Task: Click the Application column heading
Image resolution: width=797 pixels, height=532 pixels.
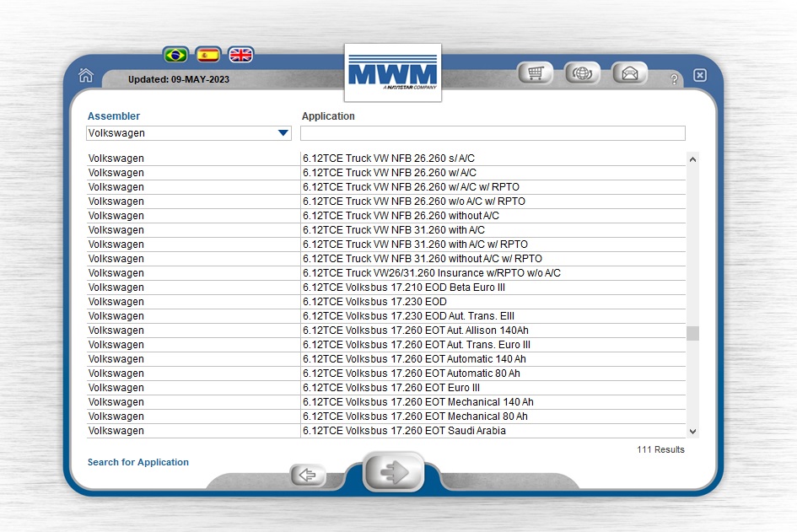Action: tap(328, 116)
